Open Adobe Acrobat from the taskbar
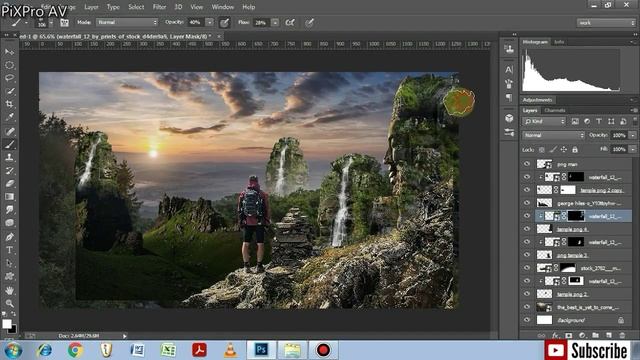The height and width of the screenshot is (360, 640). pos(199,350)
